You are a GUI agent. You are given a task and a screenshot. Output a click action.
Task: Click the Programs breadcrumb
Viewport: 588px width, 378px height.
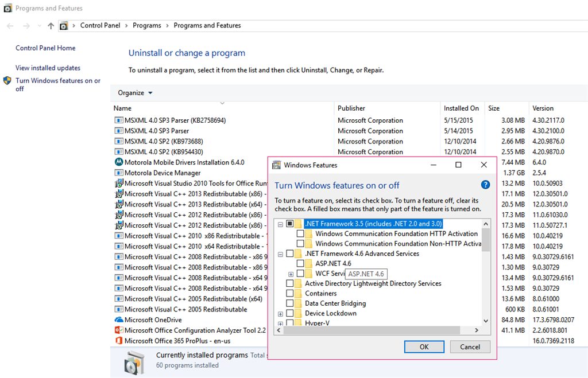tap(146, 25)
